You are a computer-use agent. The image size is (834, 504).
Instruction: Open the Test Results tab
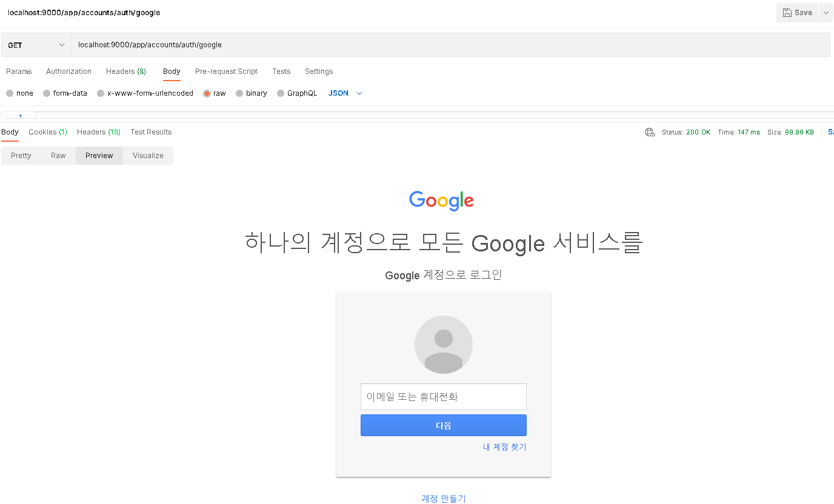point(151,132)
